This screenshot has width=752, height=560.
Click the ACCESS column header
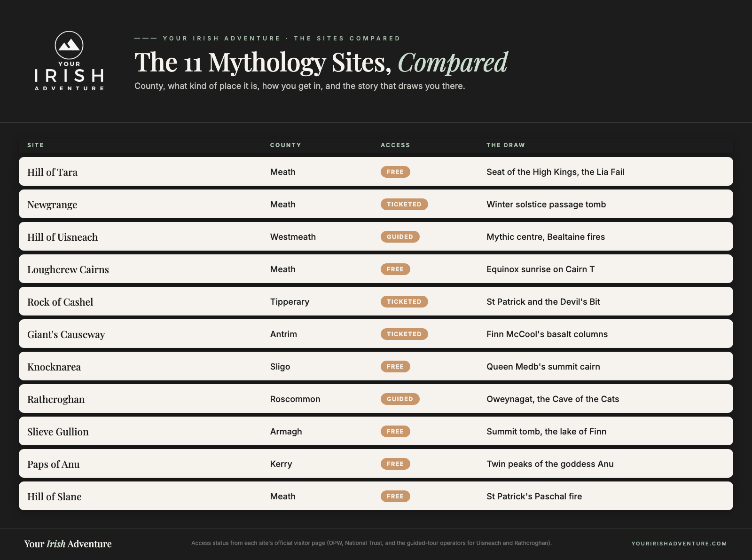[395, 145]
